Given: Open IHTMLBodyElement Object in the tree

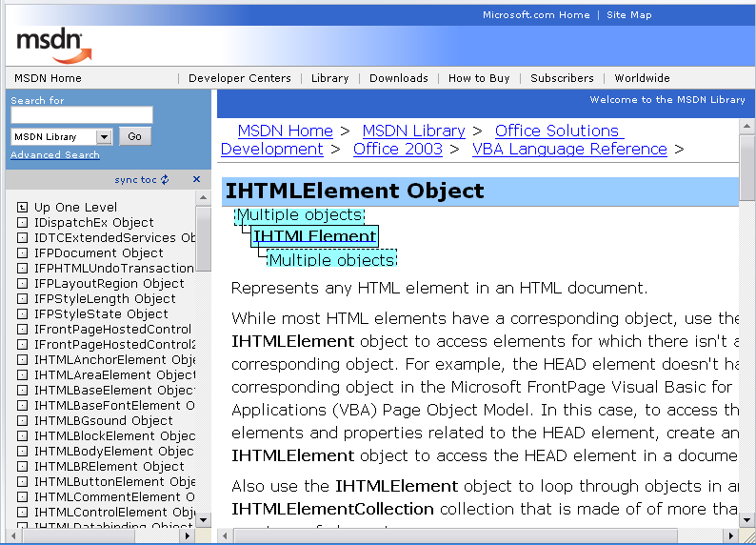Looking at the screenshot, I should 113,451.
